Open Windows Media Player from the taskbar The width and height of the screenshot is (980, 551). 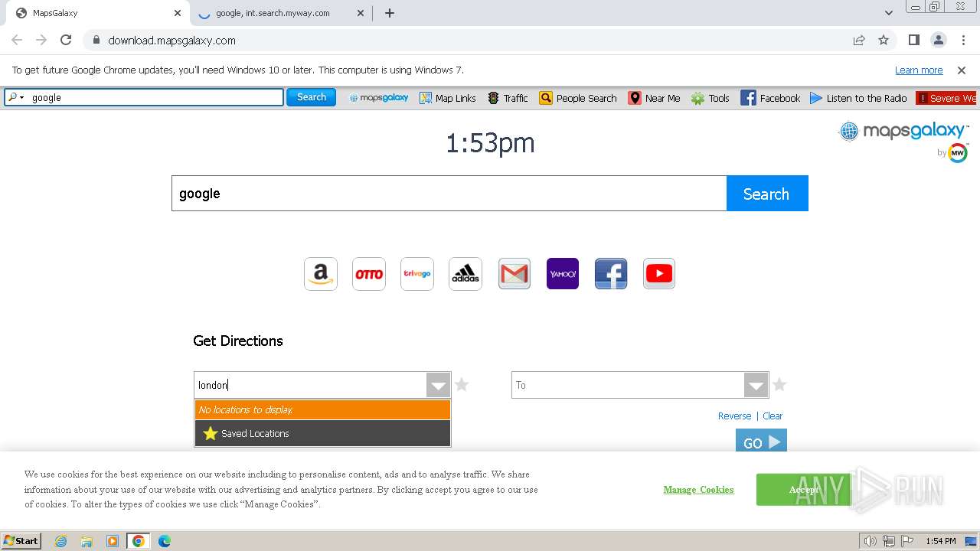(113, 541)
